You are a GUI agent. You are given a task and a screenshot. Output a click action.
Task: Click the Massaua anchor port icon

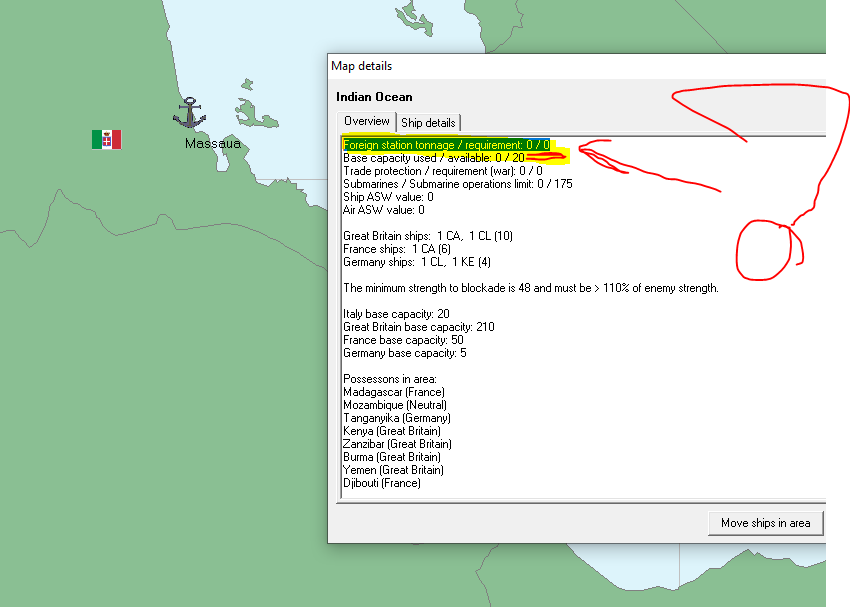click(x=189, y=113)
